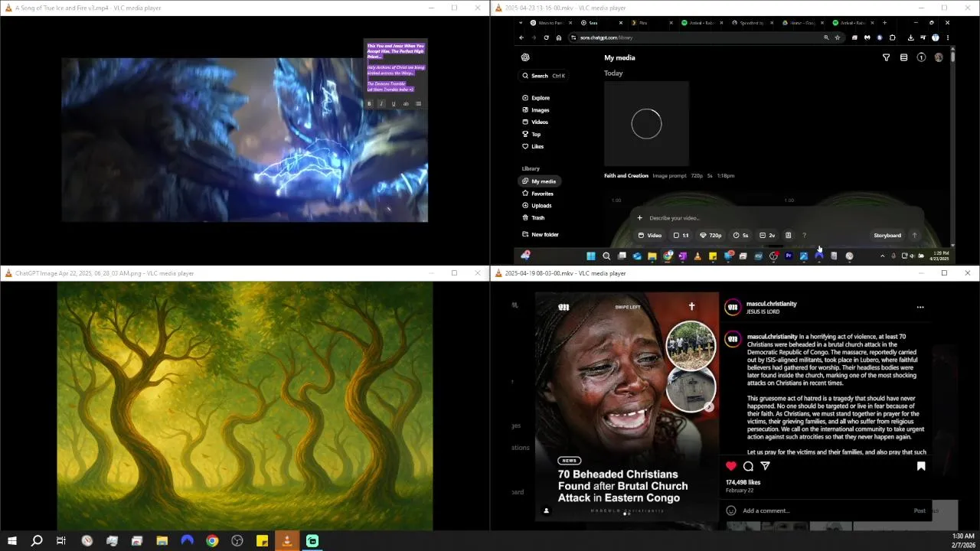Open the presets icon beside 2v
The height and width of the screenshot is (551, 980).
click(x=788, y=236)
